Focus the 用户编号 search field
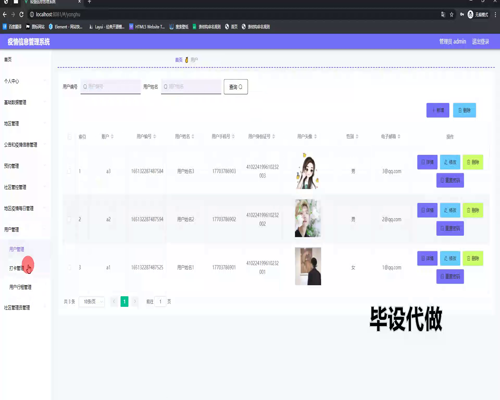The image size is (500, 400). (110, 87)
